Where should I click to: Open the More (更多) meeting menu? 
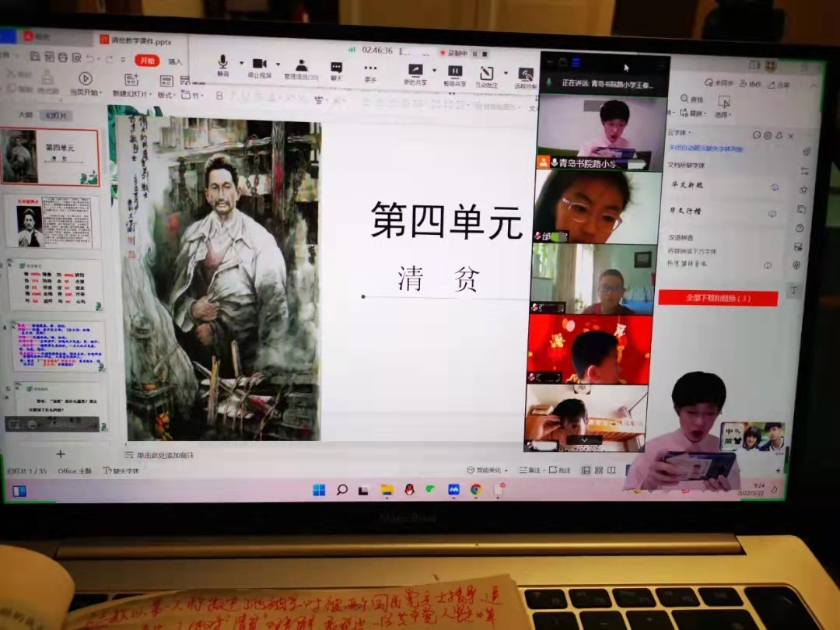pos(370,72)
